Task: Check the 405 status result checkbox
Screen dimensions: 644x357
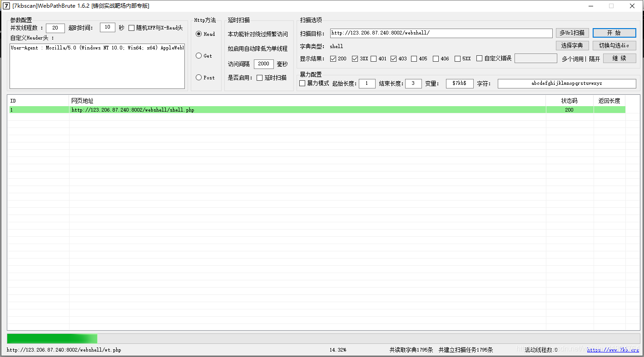Action: [x=414, y=59]
